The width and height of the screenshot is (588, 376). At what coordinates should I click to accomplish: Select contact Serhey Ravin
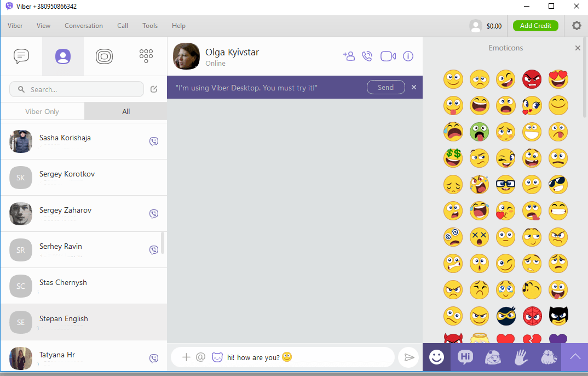(84, 250)
